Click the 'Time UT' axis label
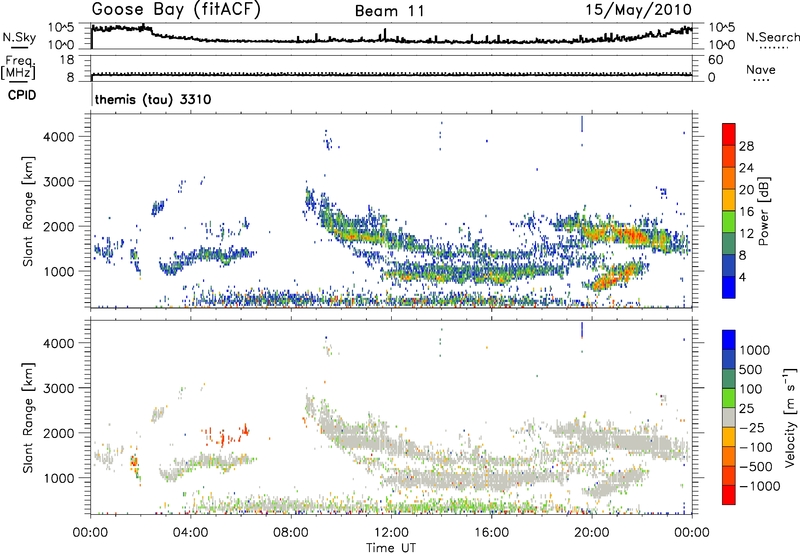Image resolution: width=800 pixels, height=554 pixels. tap(391, 548)
